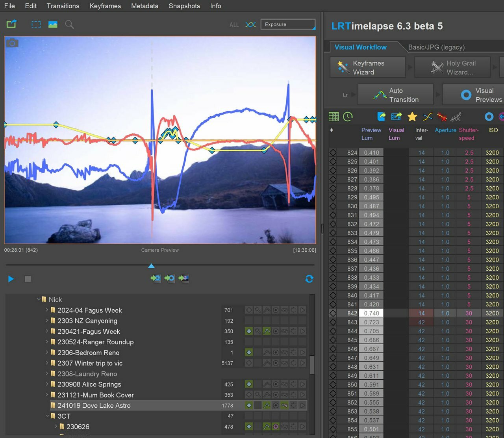This screenshot has height=438, width=504.
Task: Click the green clock history icon
Action: click(x=348, y=117)
